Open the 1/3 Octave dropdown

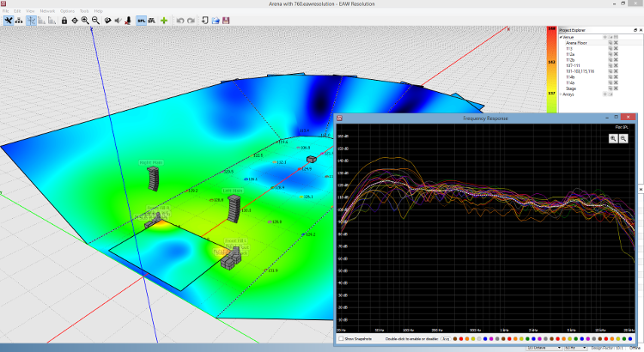click(x=544, y=348)
